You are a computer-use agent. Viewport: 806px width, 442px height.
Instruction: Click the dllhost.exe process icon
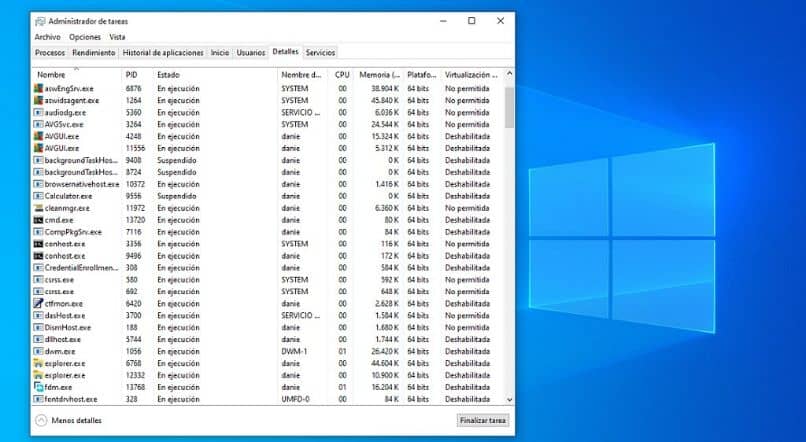click(x=38, y=339)
